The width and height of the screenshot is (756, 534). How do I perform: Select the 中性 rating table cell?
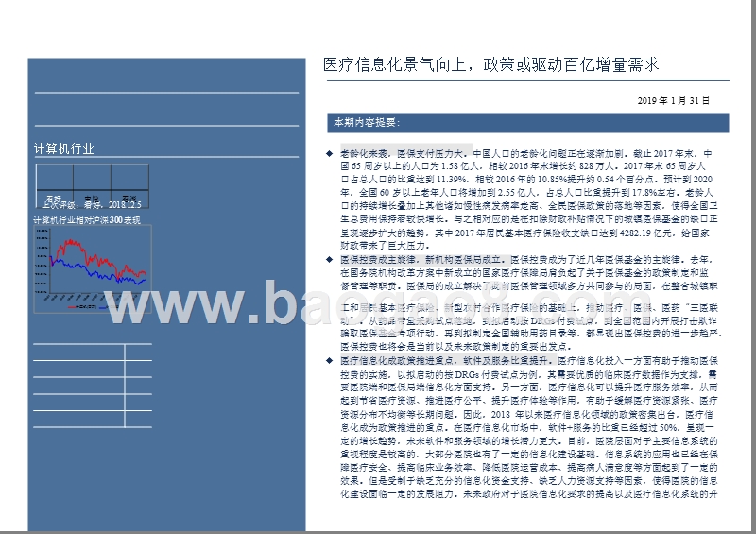point(92,198)
